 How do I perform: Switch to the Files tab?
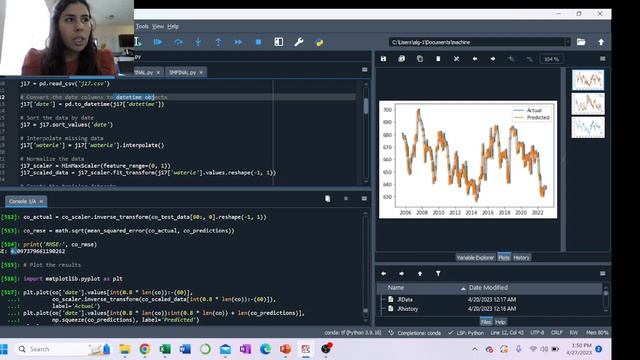coord(486,322)
